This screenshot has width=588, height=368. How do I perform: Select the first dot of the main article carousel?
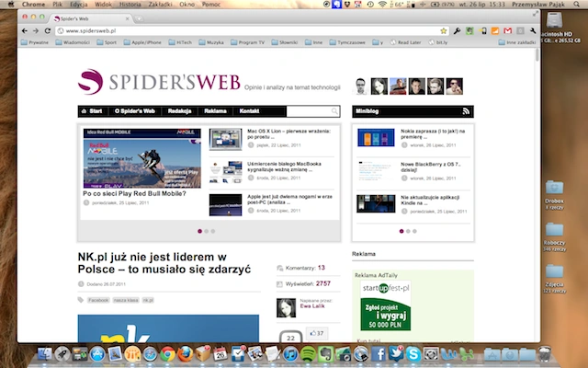(199, 231)
